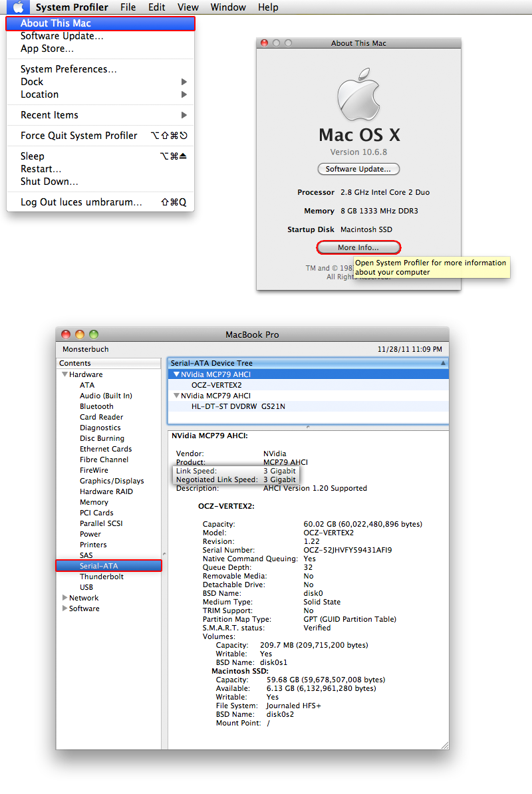This screenshot has height=794, width=532.
Task: Close the MacBook Pro profiler window
Action: 66,334
